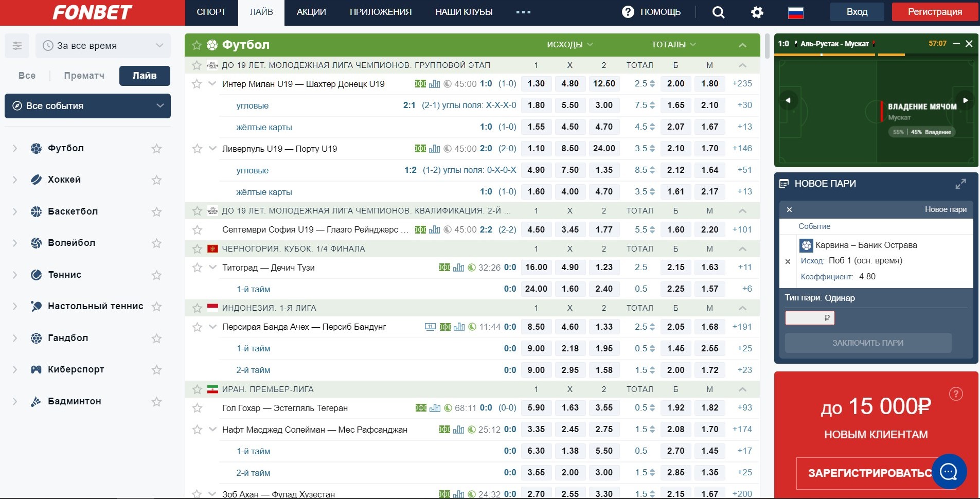Open the Спорт menu tab
The width and height of the screenshot is (980, 499).
211,12
